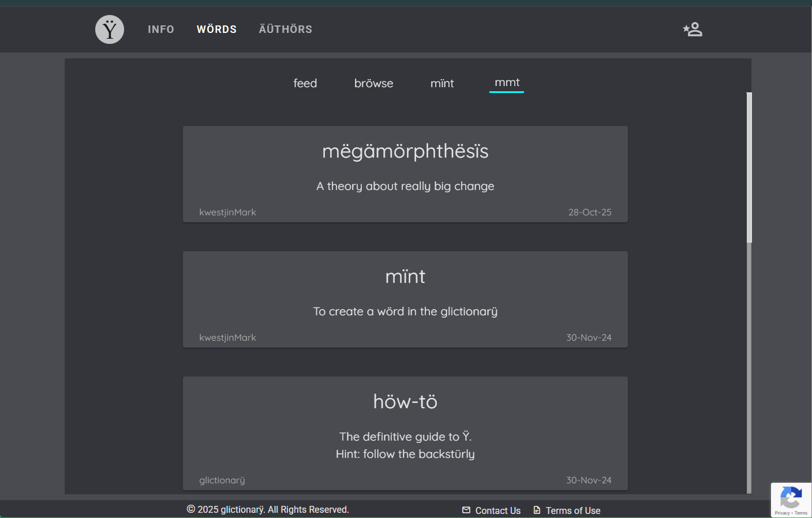Click the document icon beside Terms of Use

click(x=536, y=510)
